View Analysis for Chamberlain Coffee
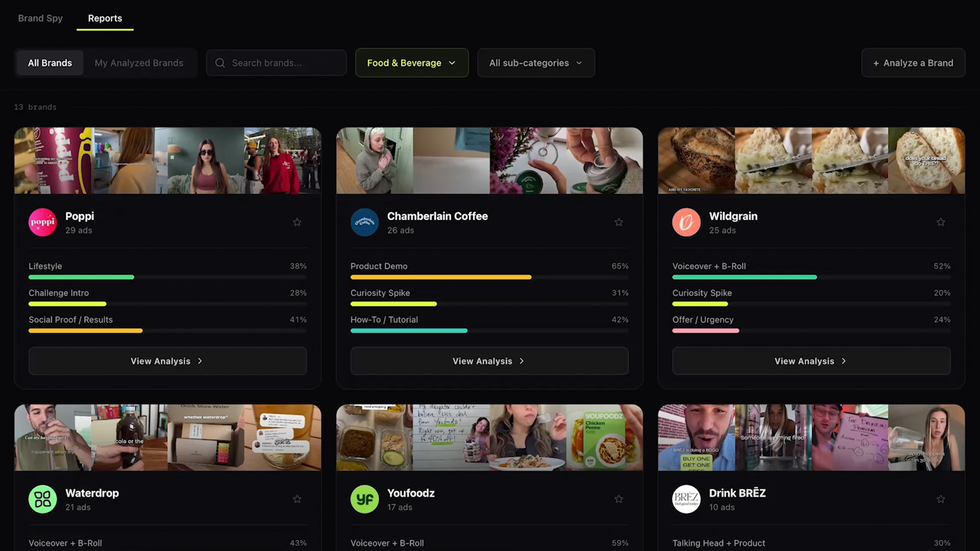Viewport: 980px width, 551px height. tap(489, 361)
